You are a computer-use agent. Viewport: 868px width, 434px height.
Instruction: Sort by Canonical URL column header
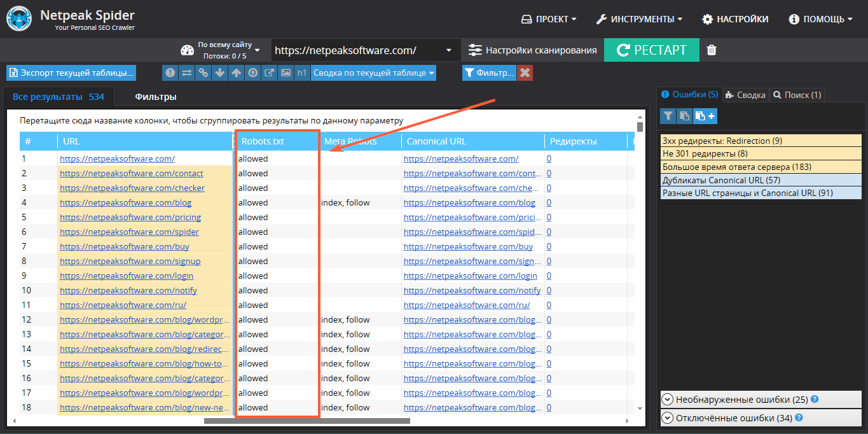pos(472,141)
